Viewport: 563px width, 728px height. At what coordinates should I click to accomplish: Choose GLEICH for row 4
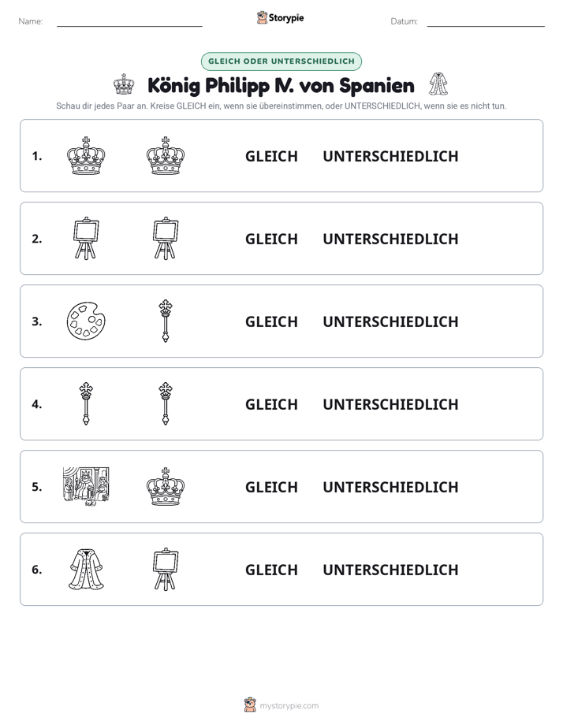pos(271,404)
